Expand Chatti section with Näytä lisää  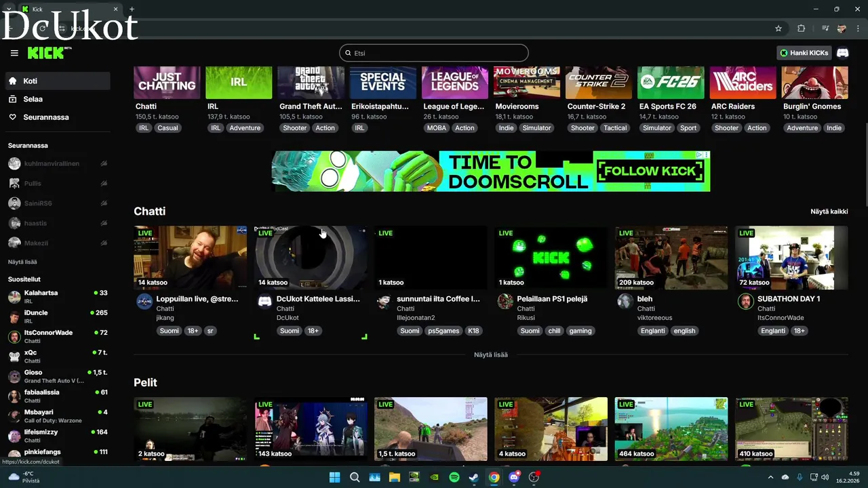coord(491,354)
